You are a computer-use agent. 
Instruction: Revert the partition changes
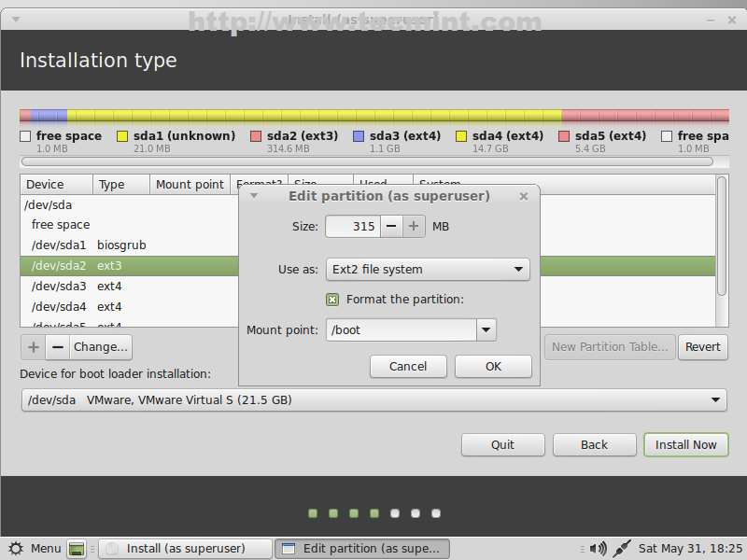[x=703, y=347]
